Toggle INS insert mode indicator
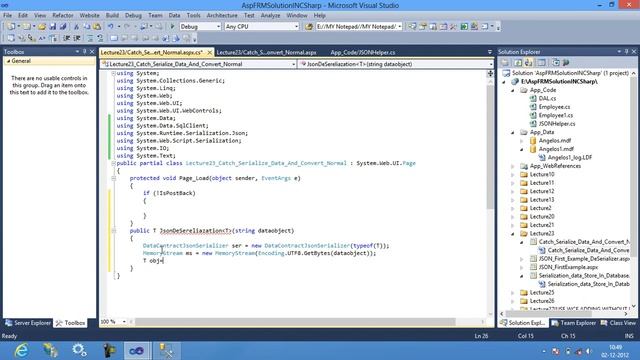 click(629, 336)
